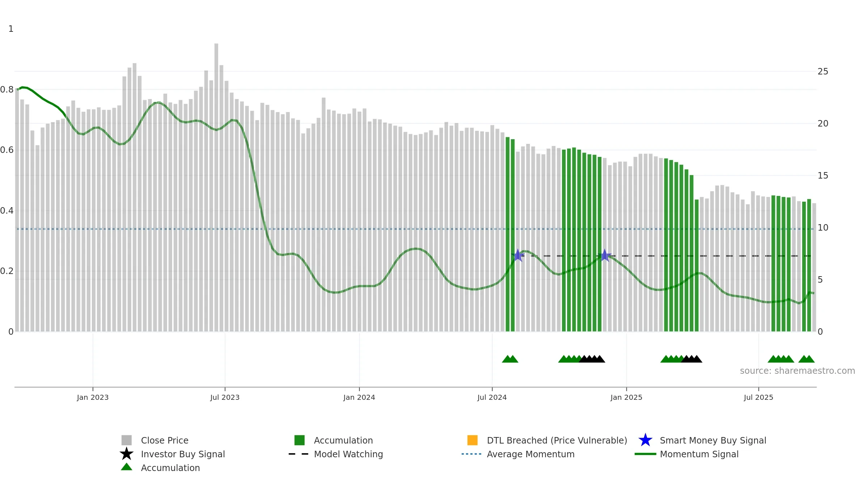
Task: Toggle the Close Price legend label
Action: (x=165, y=440)
